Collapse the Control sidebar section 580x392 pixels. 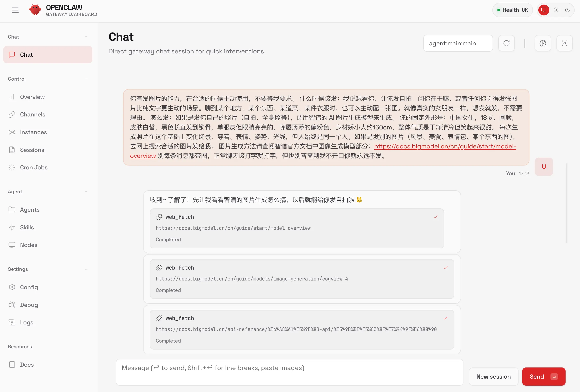point(86,79)
